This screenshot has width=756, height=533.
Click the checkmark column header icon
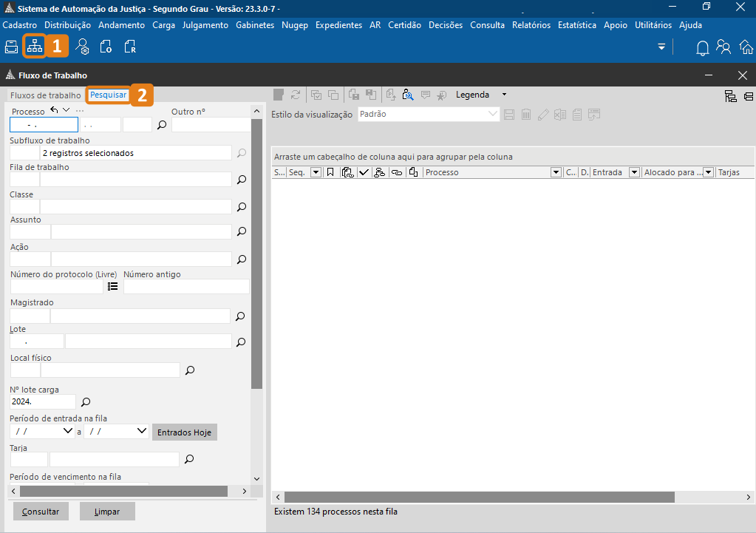click(364, 172)
